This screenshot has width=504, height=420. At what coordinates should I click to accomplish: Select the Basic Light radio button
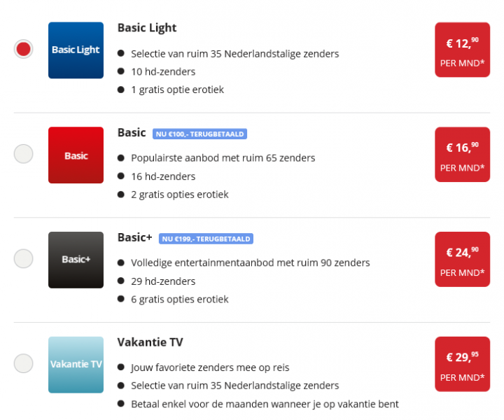pyautogui.click(x=23, y=49)
